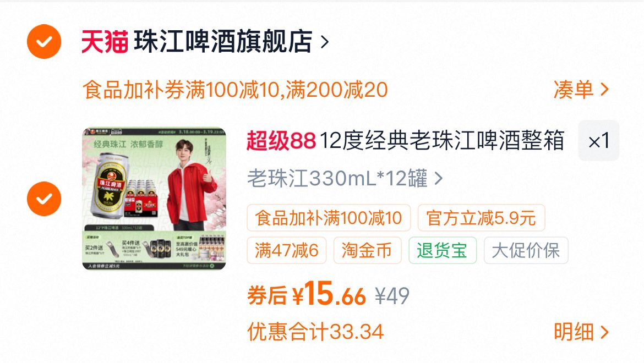Open the 12度经典老珠江啤酒整箱 product title
This screenshot has width=644, height=363.
tap(441, 141)
